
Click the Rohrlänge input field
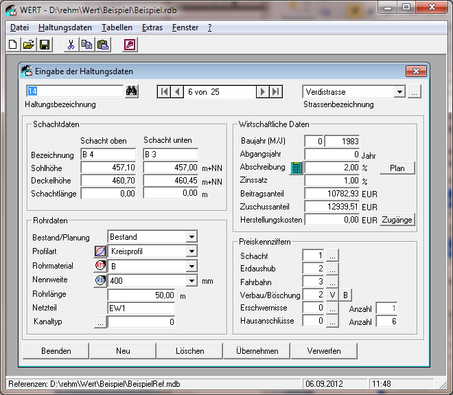(x=141, y=295)
